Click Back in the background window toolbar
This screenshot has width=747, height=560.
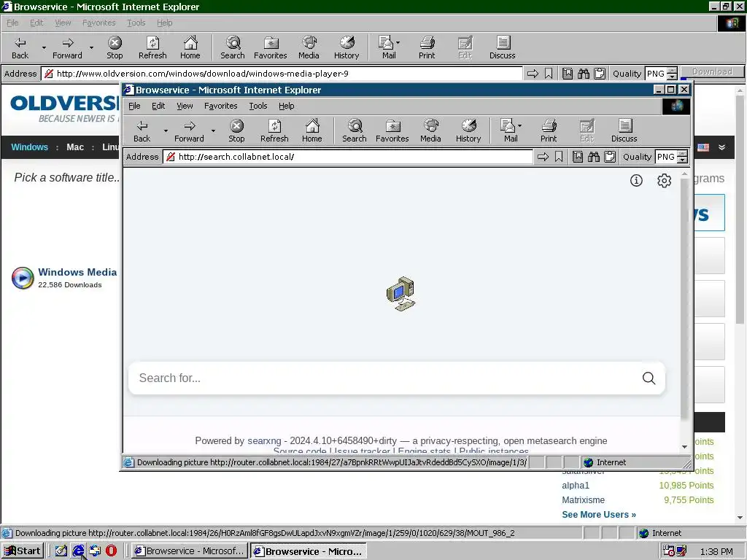(20, 47)
